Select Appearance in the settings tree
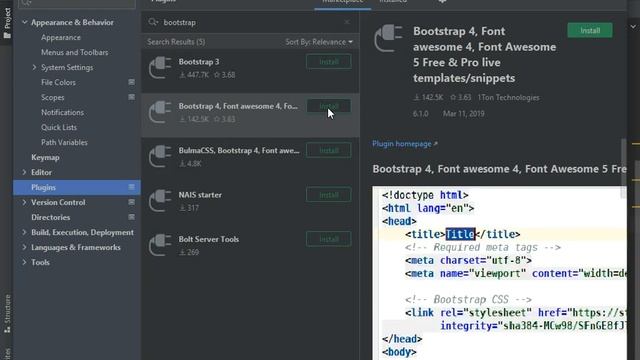 [61, 37]
